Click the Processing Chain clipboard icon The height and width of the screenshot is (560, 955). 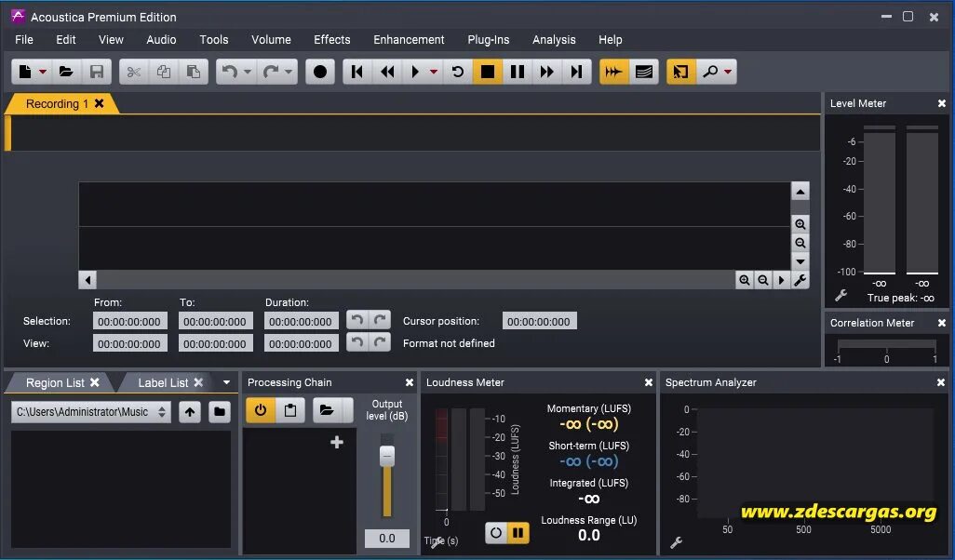(x=290, y=410)
